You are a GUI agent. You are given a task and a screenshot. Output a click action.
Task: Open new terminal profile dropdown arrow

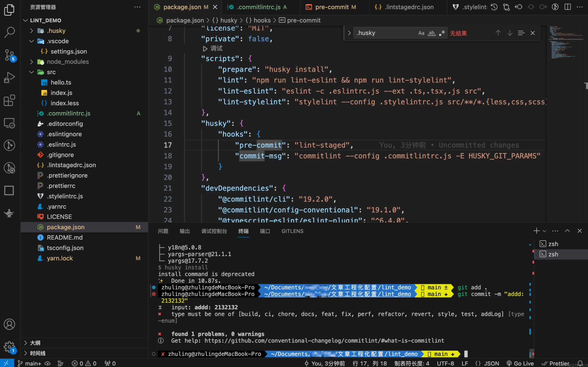[544, 231]
